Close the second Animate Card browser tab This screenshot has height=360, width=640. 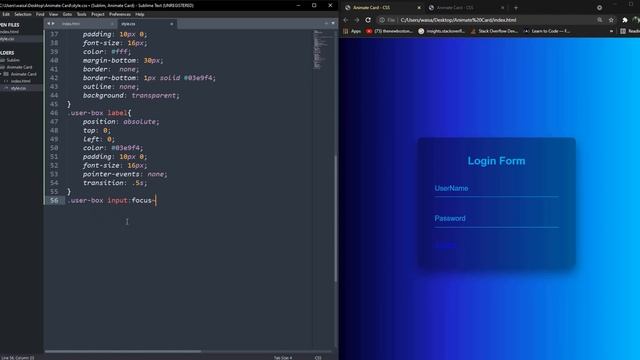coord(502,7)
